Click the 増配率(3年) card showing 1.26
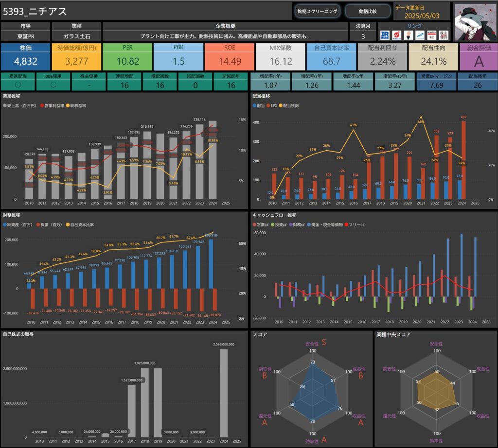 point(312,82)
